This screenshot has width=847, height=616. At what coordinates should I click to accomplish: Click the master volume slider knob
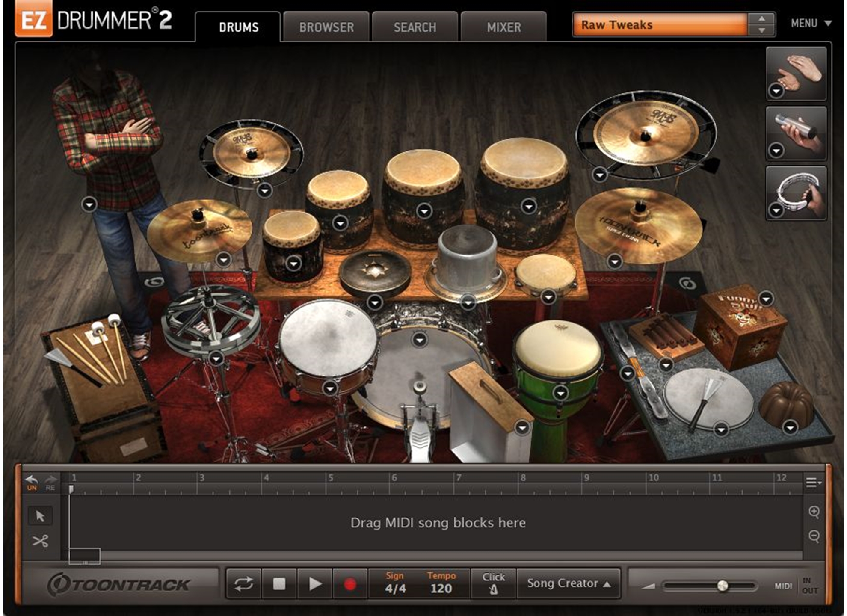(x=723, y=586)
